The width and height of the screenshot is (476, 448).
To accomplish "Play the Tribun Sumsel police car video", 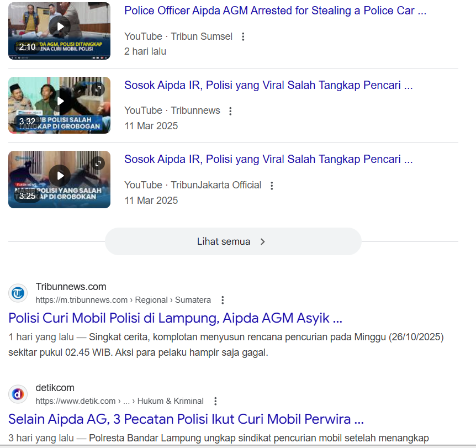I will click(x=60, y=27).
